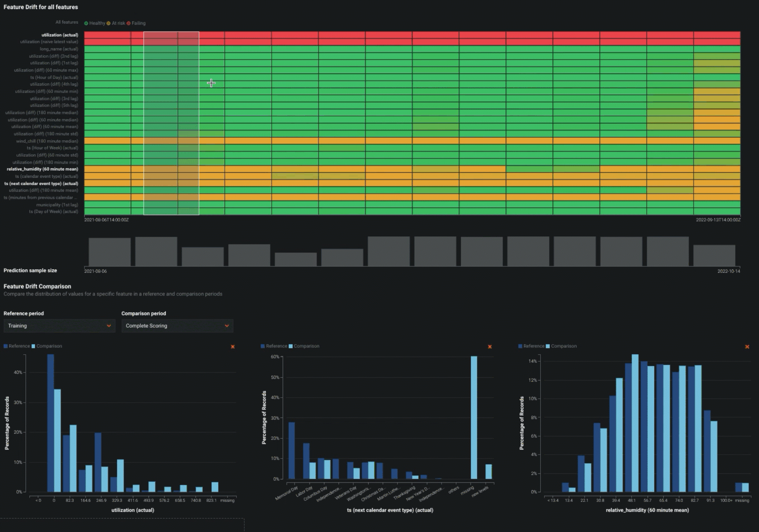The width and height of the screenshot is (759, 532).
Task: Expand the Comparison period Complete Scoring dropdown
Action: coord(177,326)
